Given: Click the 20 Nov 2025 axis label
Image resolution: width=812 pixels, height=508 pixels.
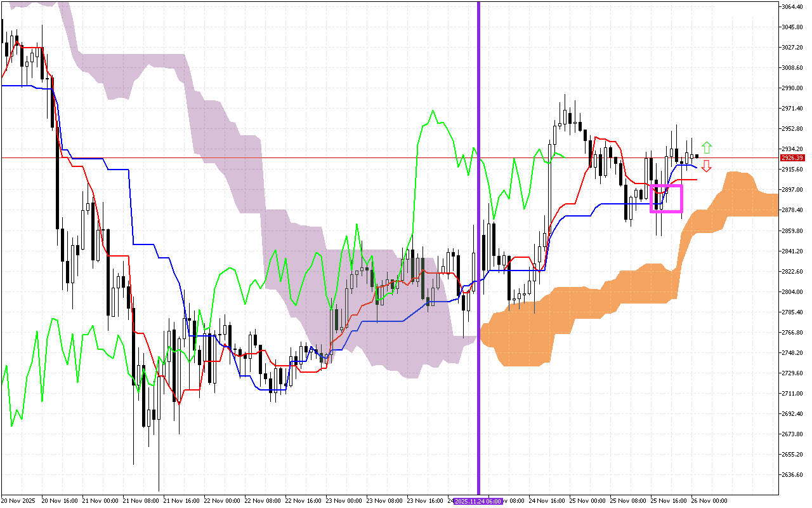Looking at the screenshot, I should pos(17,500).
